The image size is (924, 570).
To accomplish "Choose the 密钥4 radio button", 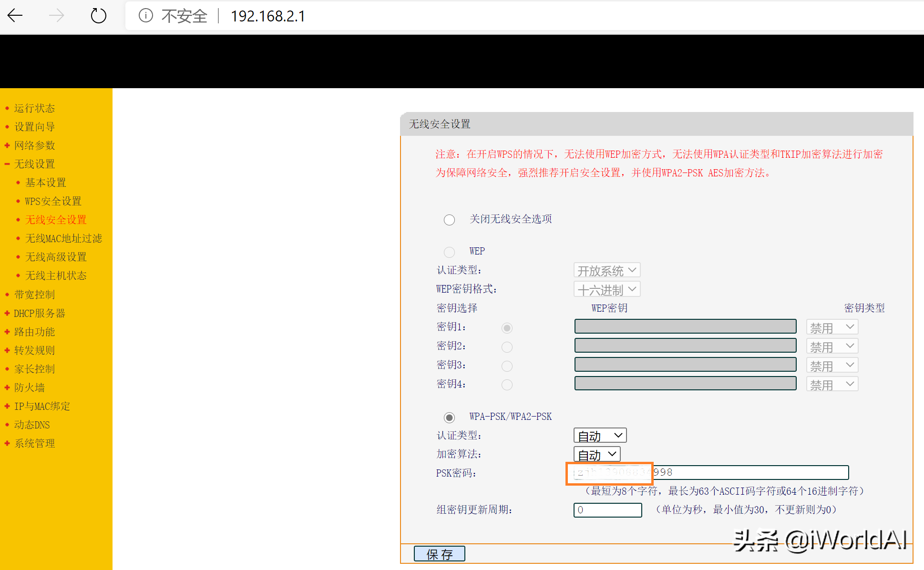I will (507, 385).
